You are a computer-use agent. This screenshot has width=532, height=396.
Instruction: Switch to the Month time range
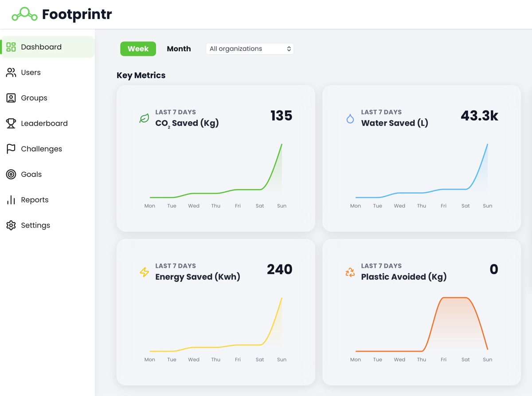[179, 49]
